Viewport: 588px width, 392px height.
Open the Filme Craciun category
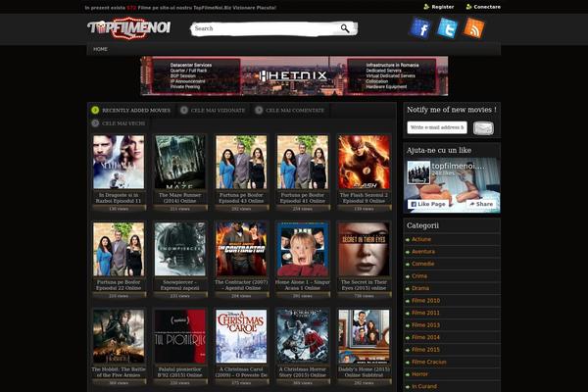coord(429,362)
